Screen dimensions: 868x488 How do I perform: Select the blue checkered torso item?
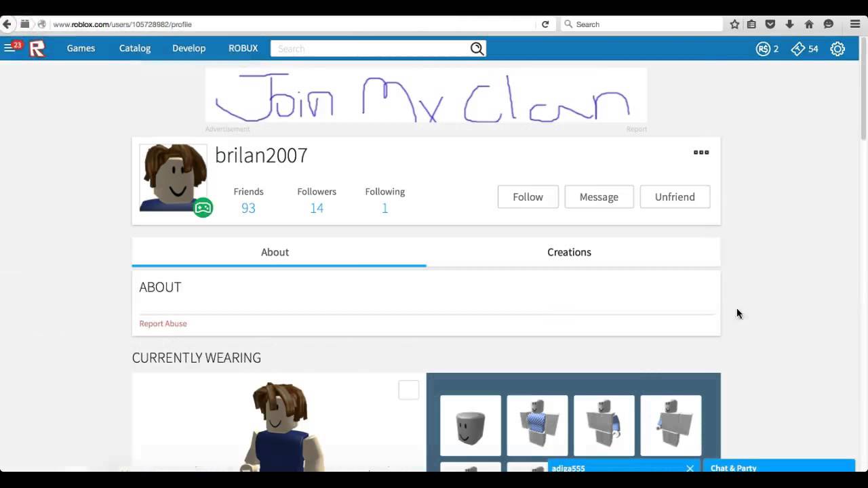point(537,426)
